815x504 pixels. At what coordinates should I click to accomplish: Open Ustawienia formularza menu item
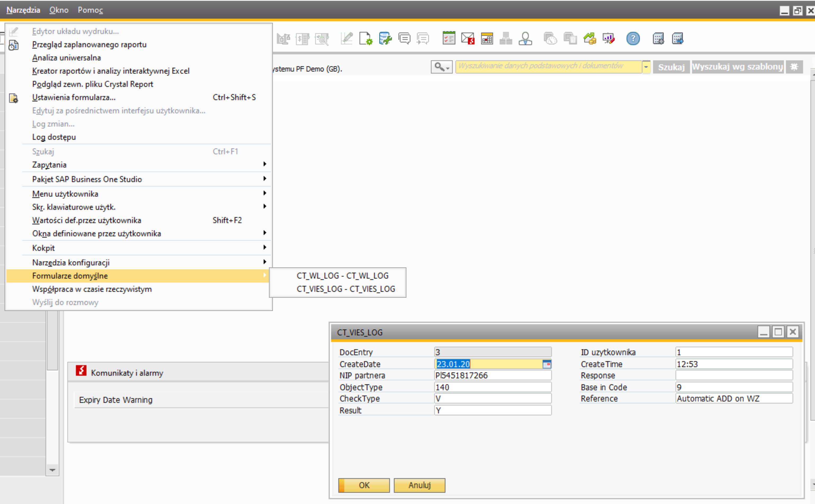coord(74,97)
